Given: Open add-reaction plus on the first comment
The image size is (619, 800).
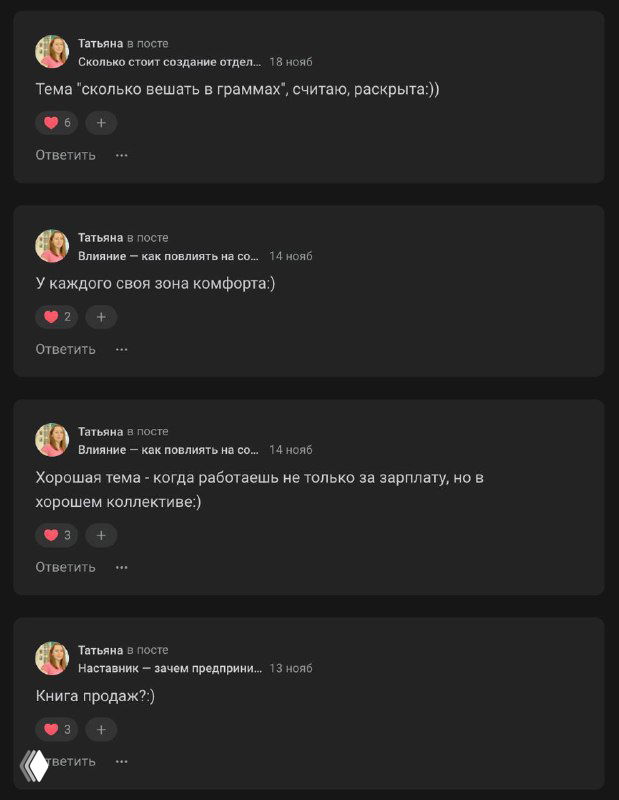Looking at the screenshot, I should (99, 123).
